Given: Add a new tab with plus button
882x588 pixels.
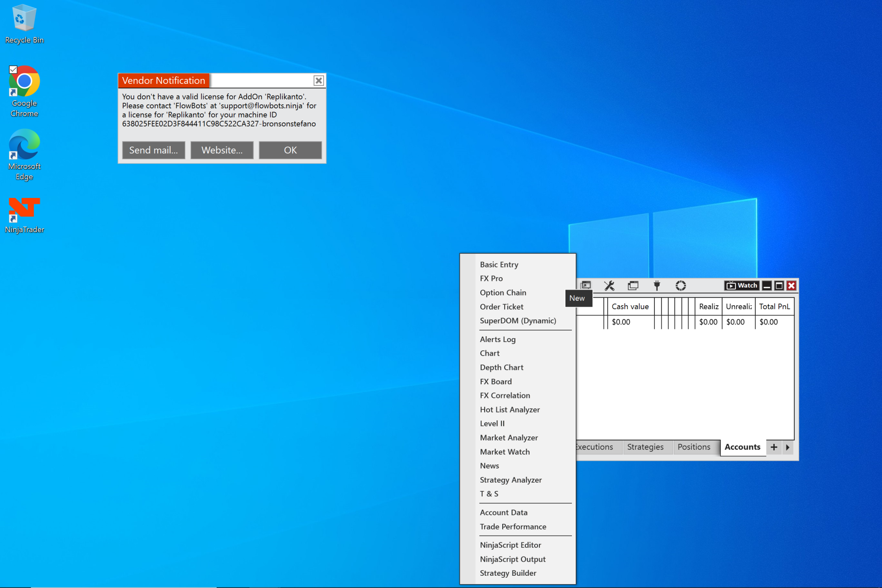Looking at the screenshot, I should click(x=774, y=447).
